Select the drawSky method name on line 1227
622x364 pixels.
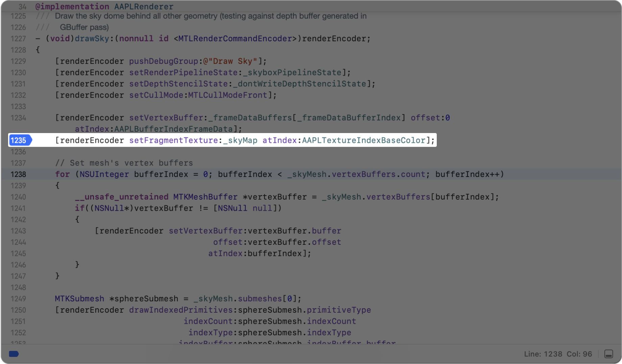[92, 38]
